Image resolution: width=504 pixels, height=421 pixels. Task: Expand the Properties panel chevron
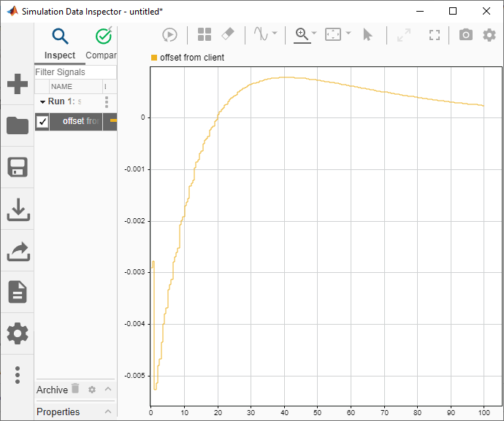[x=108, y=412]
